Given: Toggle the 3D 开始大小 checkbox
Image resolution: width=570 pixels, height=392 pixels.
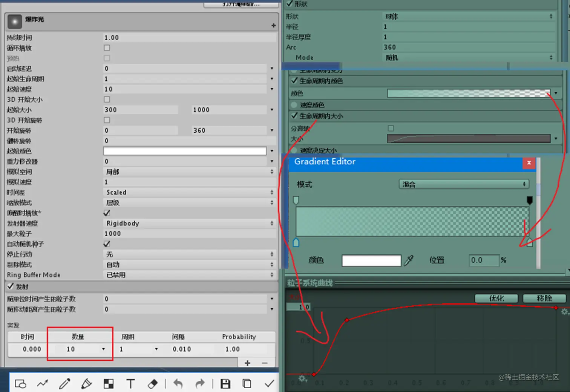Looking at the screenshot, I should [x=107, y=100].
